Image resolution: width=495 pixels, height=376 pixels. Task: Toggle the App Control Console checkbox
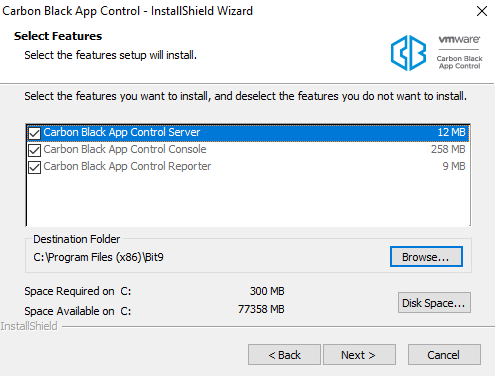tap(34, 150)
